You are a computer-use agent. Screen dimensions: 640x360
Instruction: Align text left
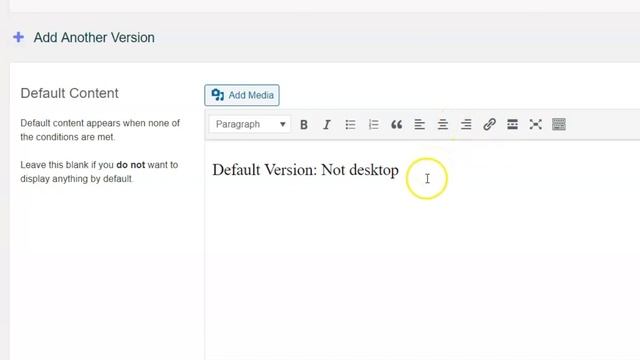(x=420, y=124)
